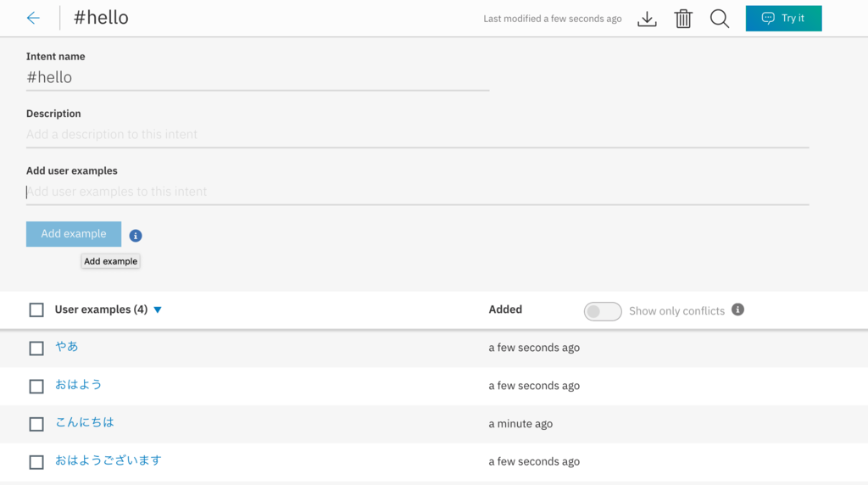
Task: Toggle the Show only conflicts switch
Action: [x=603, y=311]
